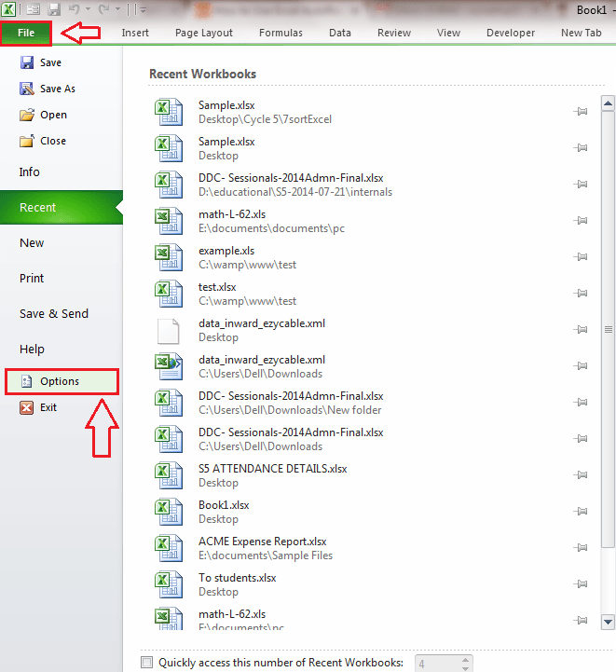Select the Review ribbon tab

(393, 33)
